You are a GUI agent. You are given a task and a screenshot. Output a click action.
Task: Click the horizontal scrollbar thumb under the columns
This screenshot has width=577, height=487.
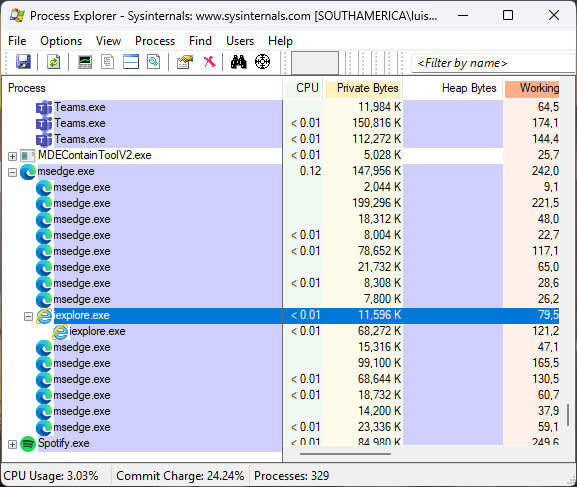coord(345,454)
